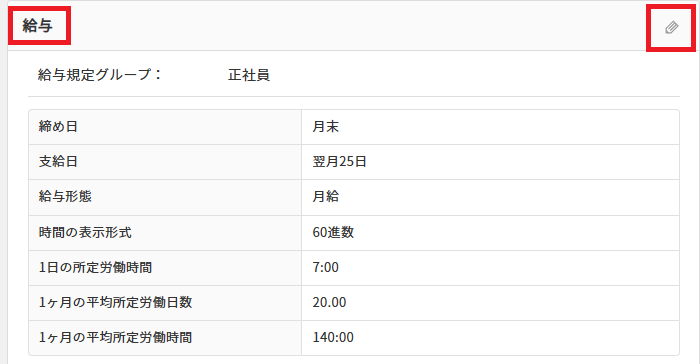Select the 正社員 group value
The height and width of the screenshot is (364, 700).
coord(249,75)
